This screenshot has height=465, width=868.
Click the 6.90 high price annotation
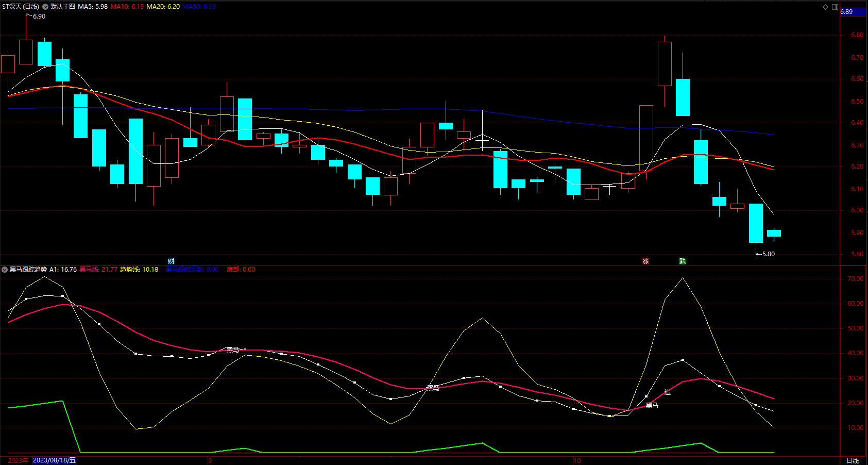point(39,16)
